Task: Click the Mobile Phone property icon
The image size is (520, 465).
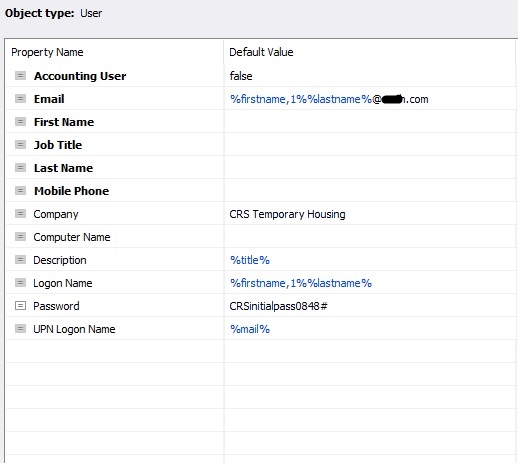Action: pos(20,191)
